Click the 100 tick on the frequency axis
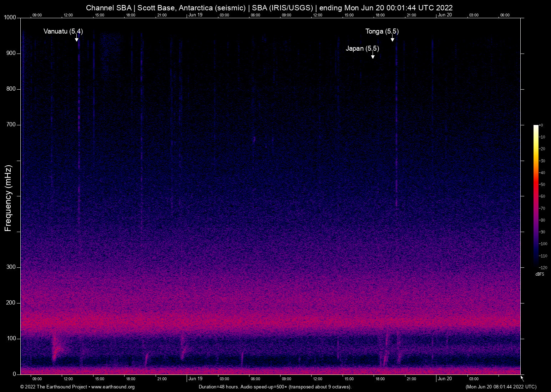This screenshot has height=392, width=551. (11, 338)
